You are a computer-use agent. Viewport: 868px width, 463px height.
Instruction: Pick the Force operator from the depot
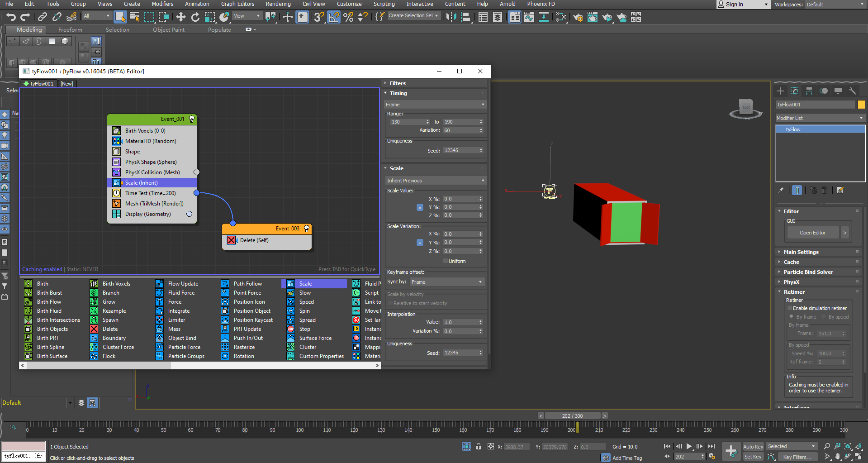click(175, 302)
